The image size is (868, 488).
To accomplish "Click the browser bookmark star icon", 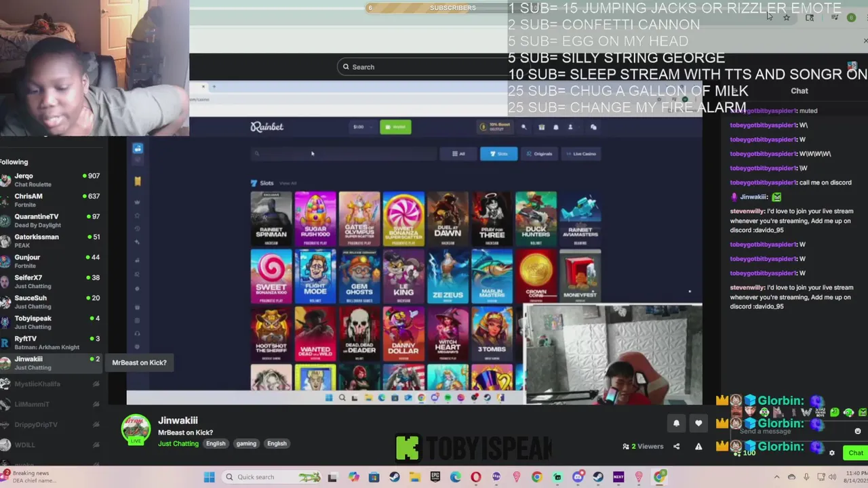I will [787, 18].
